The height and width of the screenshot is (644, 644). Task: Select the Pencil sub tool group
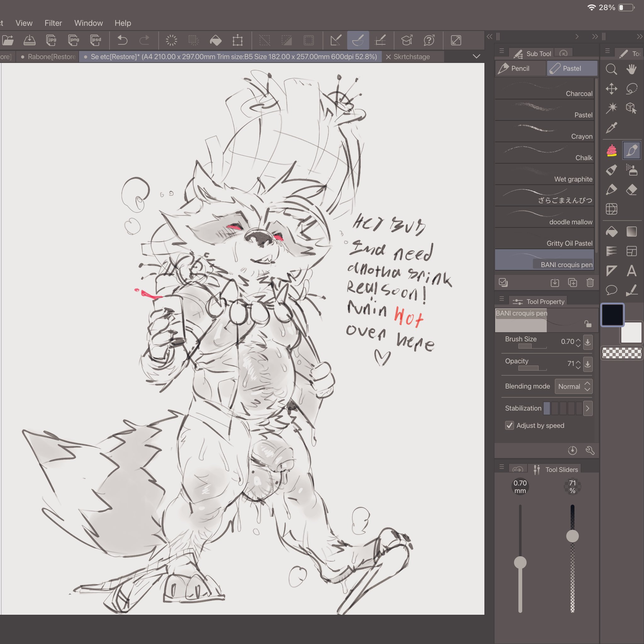click(x=520, y=68)
